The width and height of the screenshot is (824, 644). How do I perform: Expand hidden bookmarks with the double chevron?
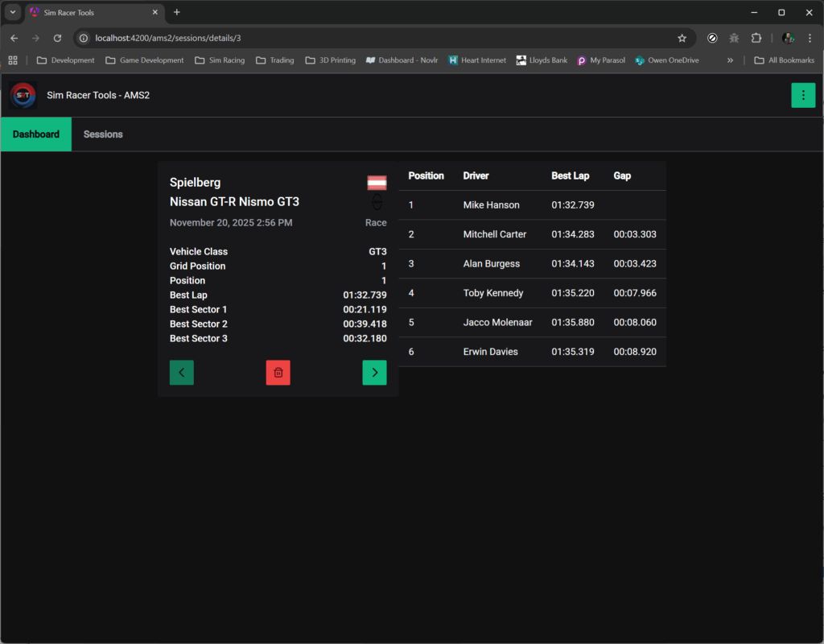tap(730, 60)
